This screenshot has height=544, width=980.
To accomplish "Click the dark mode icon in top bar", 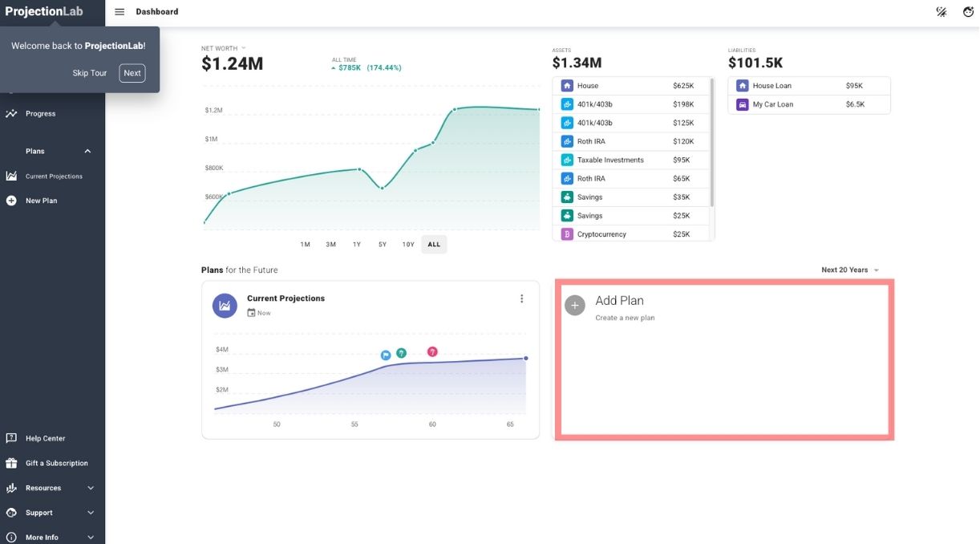I will [942, 12].
